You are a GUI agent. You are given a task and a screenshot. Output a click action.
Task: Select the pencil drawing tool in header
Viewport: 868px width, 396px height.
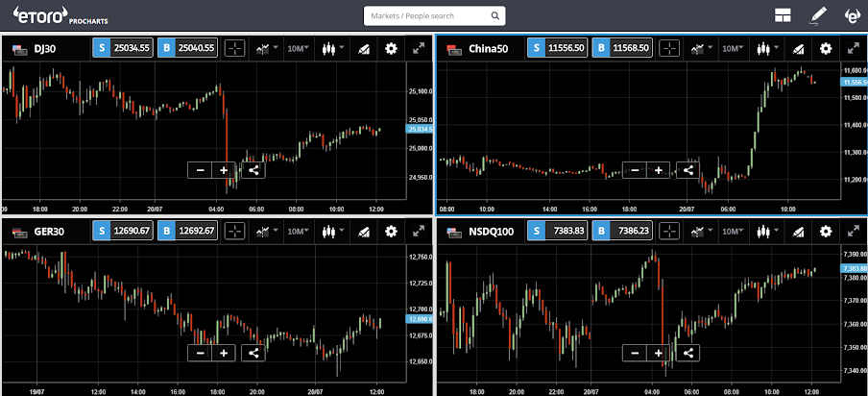(818, 16)
